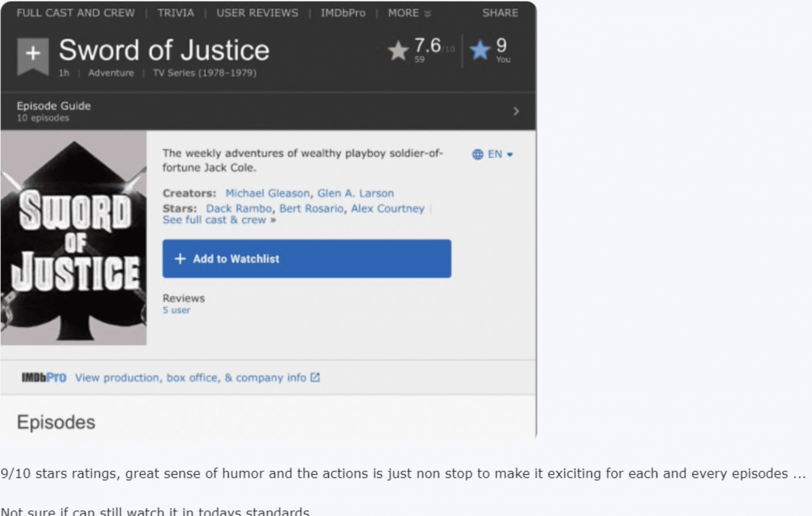Expand the MORE menu
812x516 pixels.
[409, 13]
